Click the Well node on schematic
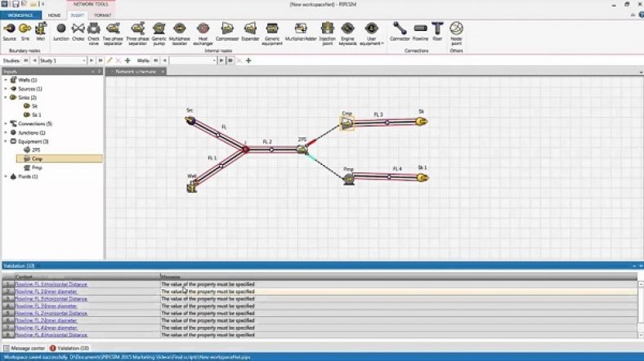The image size is (644, 361). [192, 185]
